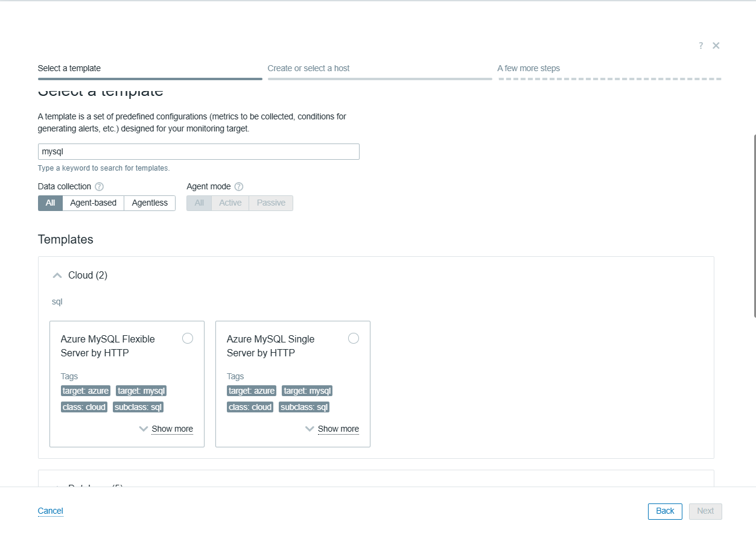Go to the Select a template step
The height and width of the screenshot is (536, 756).
69,68
